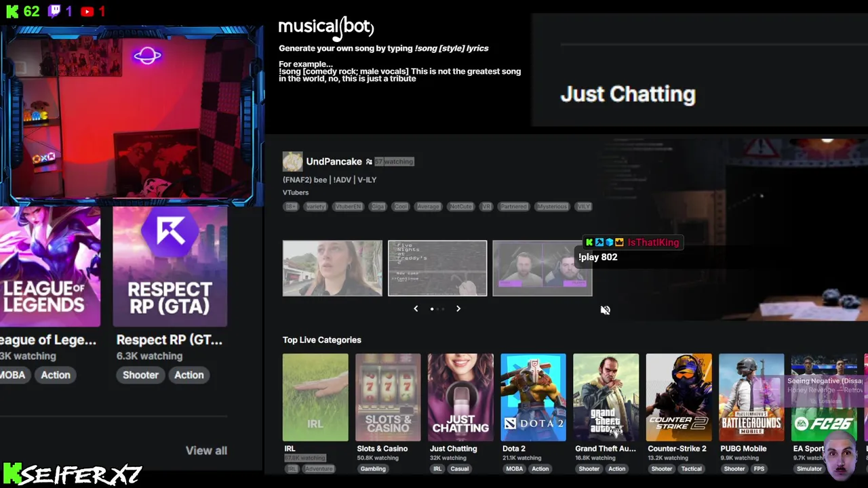The height and width of the screenshot is (488, 868).
Task: Click the Top Live Categories heading
Action: pos(322,340)
